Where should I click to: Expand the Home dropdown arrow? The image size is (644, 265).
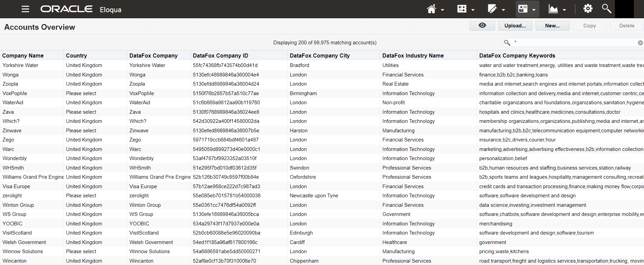coord(443,10)
